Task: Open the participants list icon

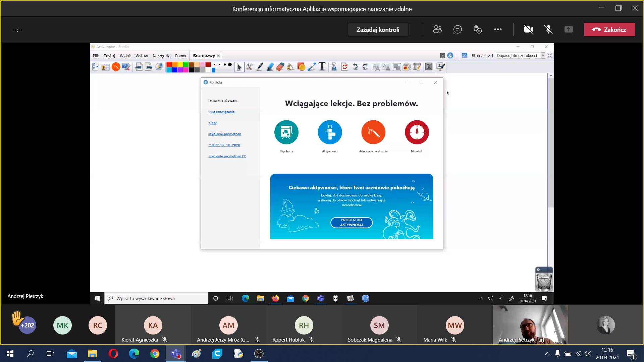Action: coord(437,29)
